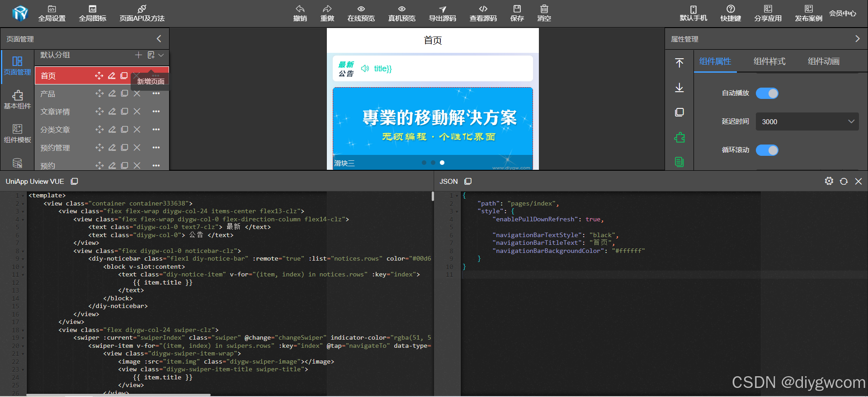Image resolution: width=868 pixels, height=397 pixels.
Task: Open 页面API及方法 panel
Action: coord(142,14)
